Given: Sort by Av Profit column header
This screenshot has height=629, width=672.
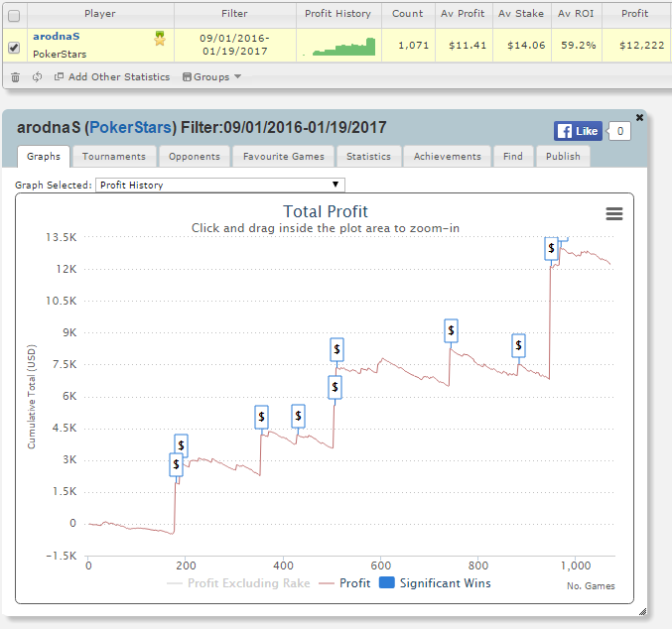Looking at the screenshot, I should click(463, 14).
